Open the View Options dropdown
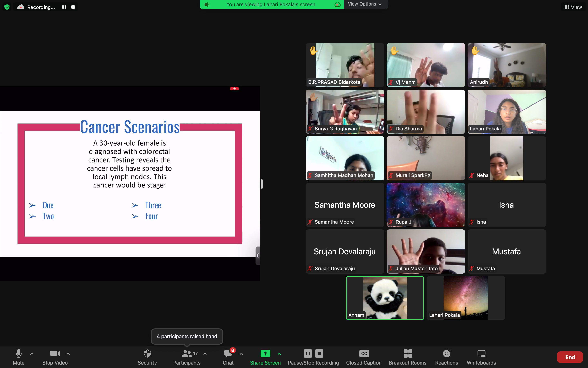This screenshot has height=368, width=588. tap(365, 4)
